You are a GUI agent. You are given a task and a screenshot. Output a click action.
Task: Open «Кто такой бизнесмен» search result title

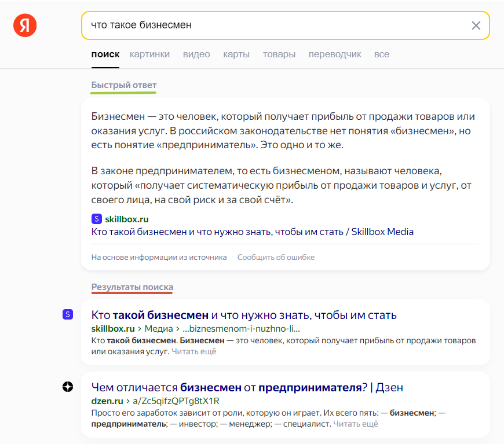click(x=244, y=315)
